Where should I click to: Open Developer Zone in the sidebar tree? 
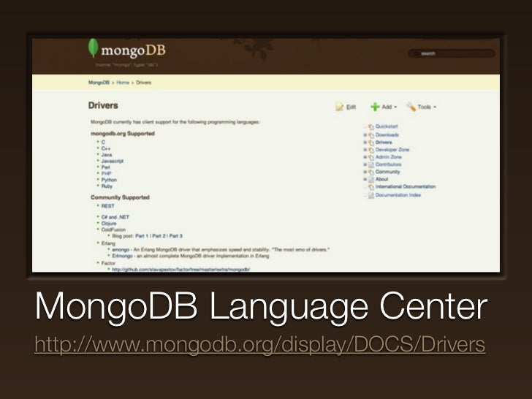point(392,150)
